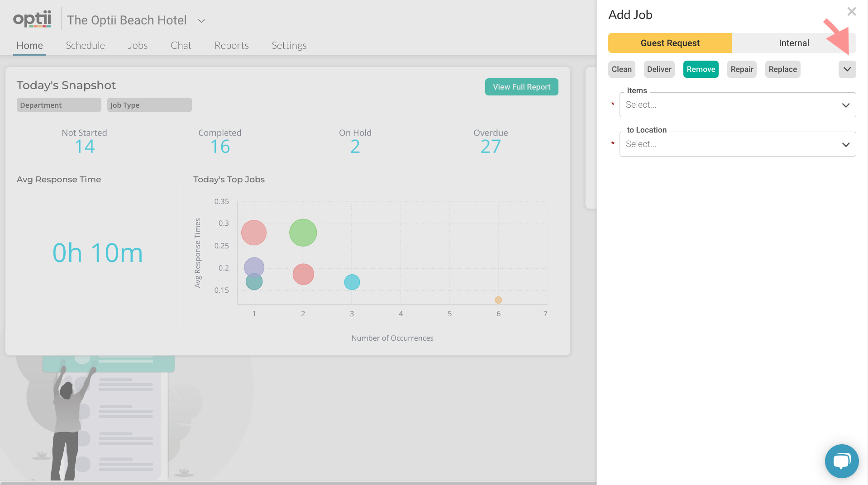This screenshot has height=485, width=868.
Task: Go to the Home tab
Action: [x=29, y=45]
